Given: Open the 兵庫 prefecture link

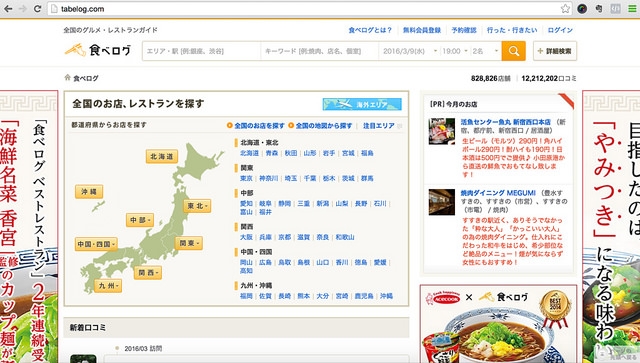Looking at the screenshot, I should pos(265,237).
